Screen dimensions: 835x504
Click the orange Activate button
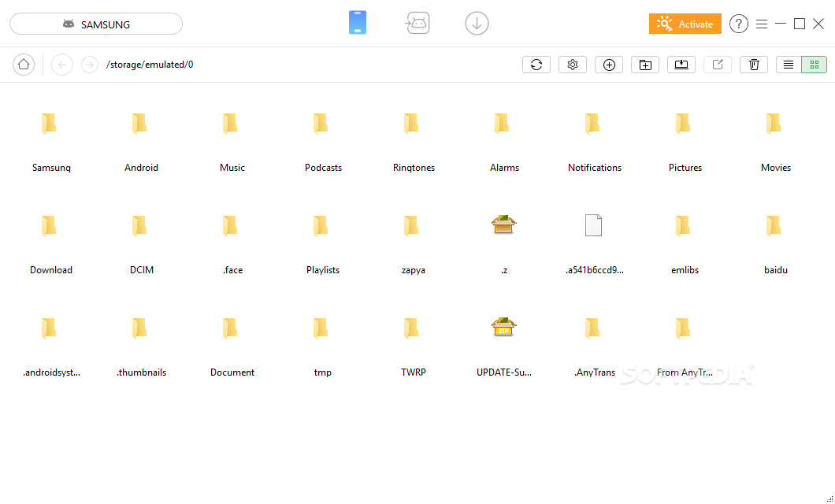tap(685, 24)
